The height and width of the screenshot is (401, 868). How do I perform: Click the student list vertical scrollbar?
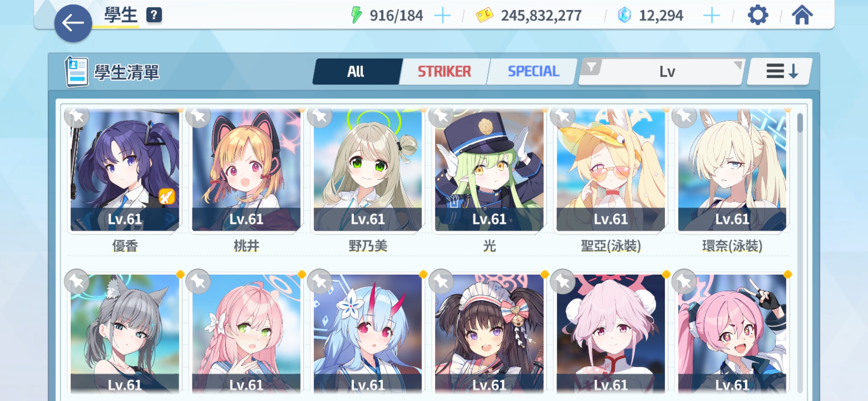pyautogui.click(x=800, y=252)
